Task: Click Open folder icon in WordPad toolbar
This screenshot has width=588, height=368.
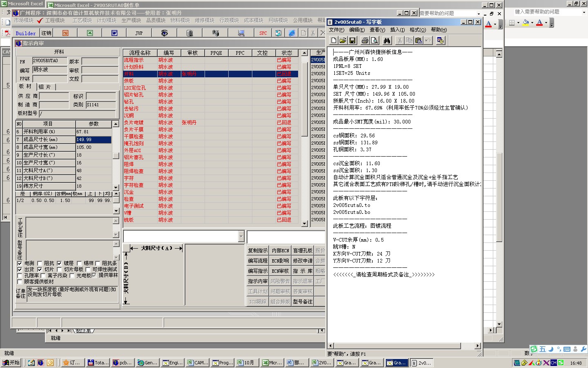Action: click(x=343, y=40)
